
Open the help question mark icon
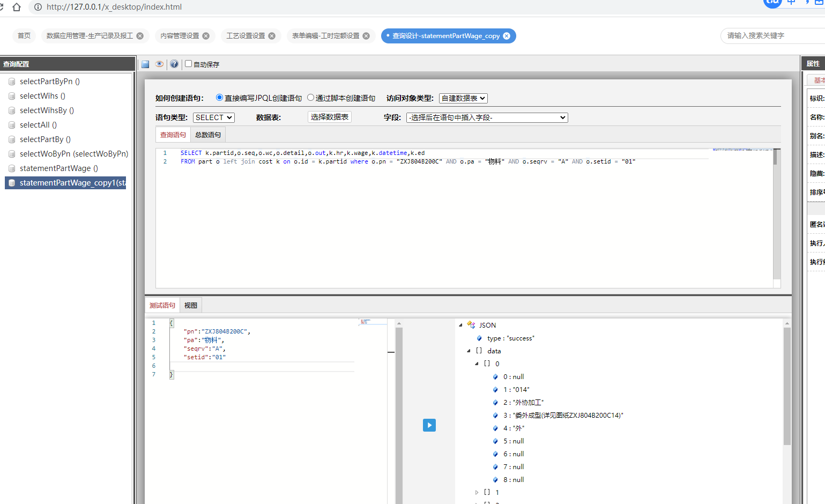coord(174,64)
